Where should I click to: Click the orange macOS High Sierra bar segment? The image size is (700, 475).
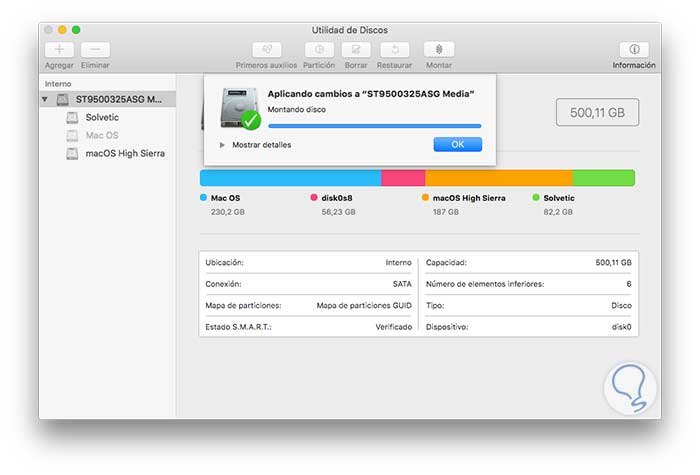[499, 178]
